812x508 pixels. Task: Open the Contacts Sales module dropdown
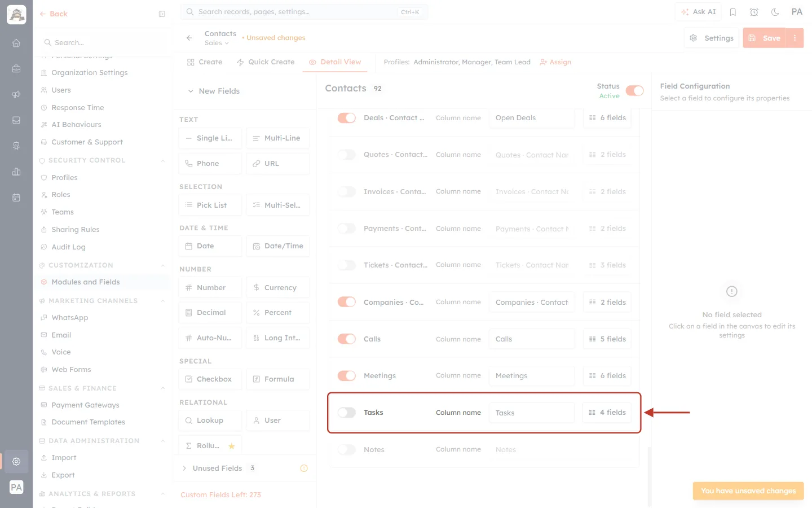point(217,43)
